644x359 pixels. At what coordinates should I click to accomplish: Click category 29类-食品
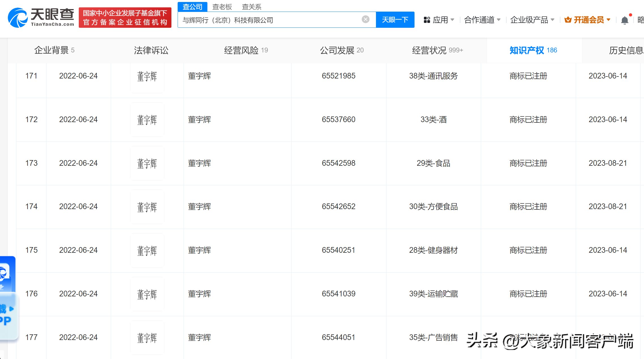coord(433,163)
